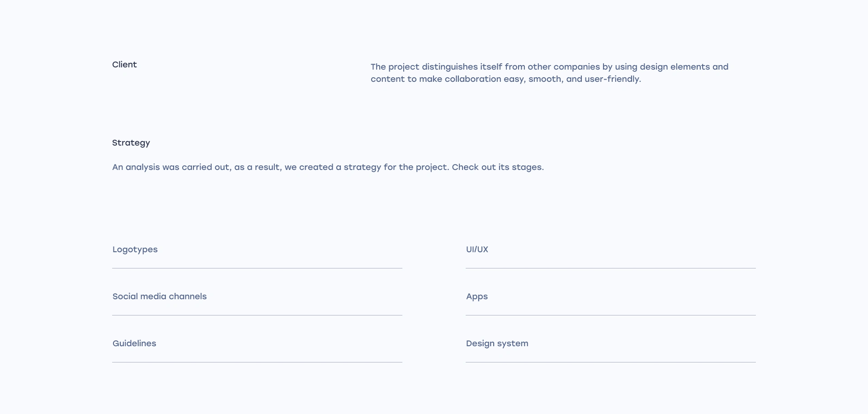Click the divider below Design system
868x414 pixels.
pos(610,362)
